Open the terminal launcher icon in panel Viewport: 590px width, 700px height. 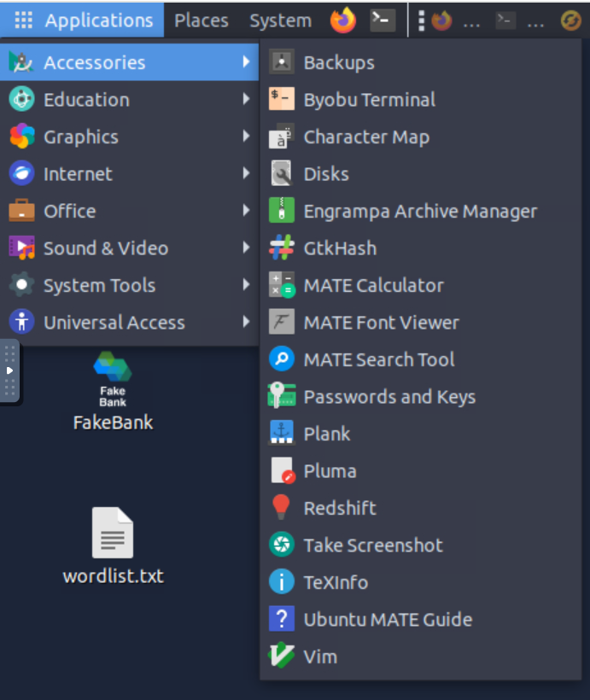(383, 20)
